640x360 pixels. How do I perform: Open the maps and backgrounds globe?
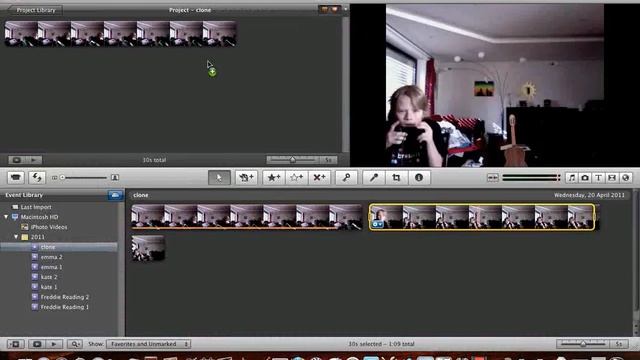tap(625, 178)
